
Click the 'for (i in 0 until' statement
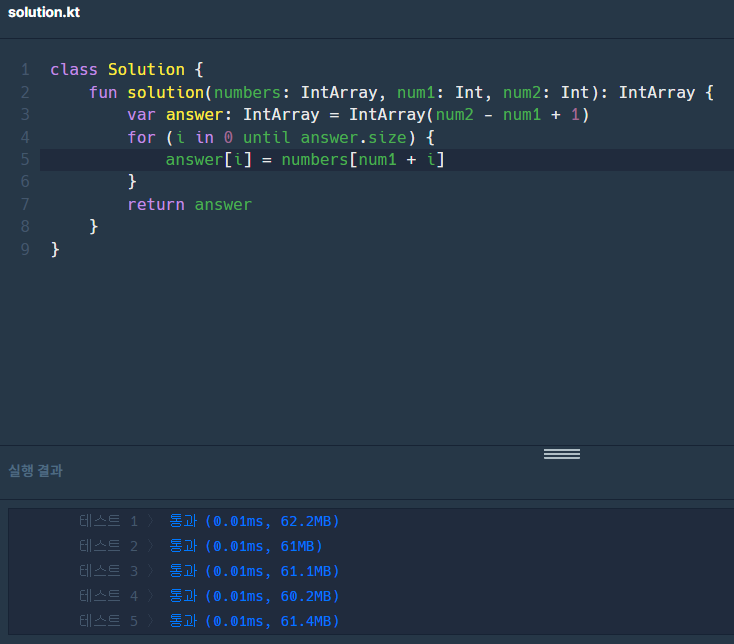click(x=209, y=138)
